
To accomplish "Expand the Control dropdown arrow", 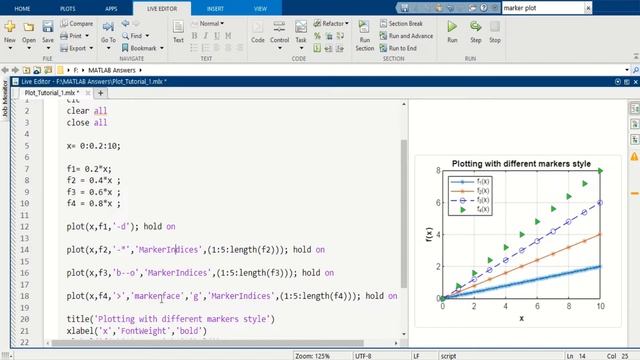I will (280, 49).
